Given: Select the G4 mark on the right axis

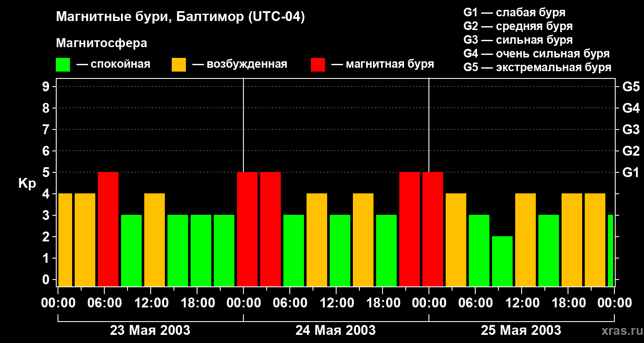Looking at the screenshot, I should click(x=631, y=108).
